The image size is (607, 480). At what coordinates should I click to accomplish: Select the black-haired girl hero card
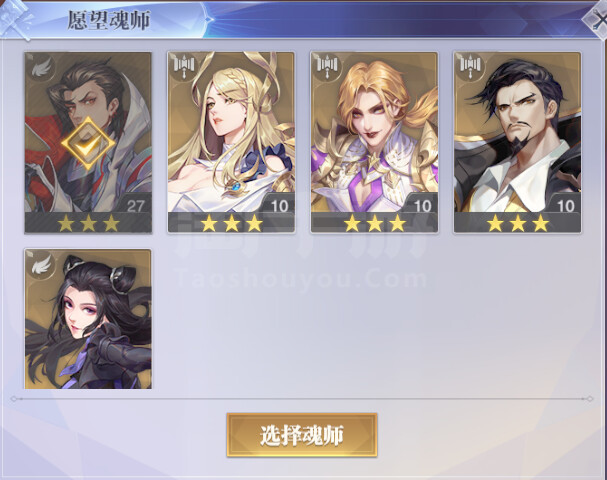pyautogui.click(x=88, y=319)
